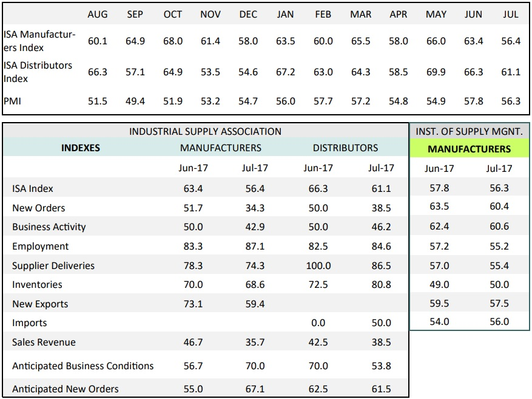532x399 pixels.
Task: Select Imports Distributors Jun-17 value 0.0
Action: click(318, 323)
